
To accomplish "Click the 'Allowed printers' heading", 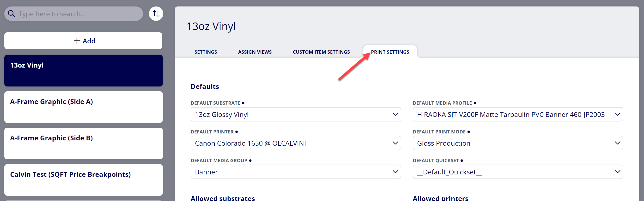I will click(440, 198).
